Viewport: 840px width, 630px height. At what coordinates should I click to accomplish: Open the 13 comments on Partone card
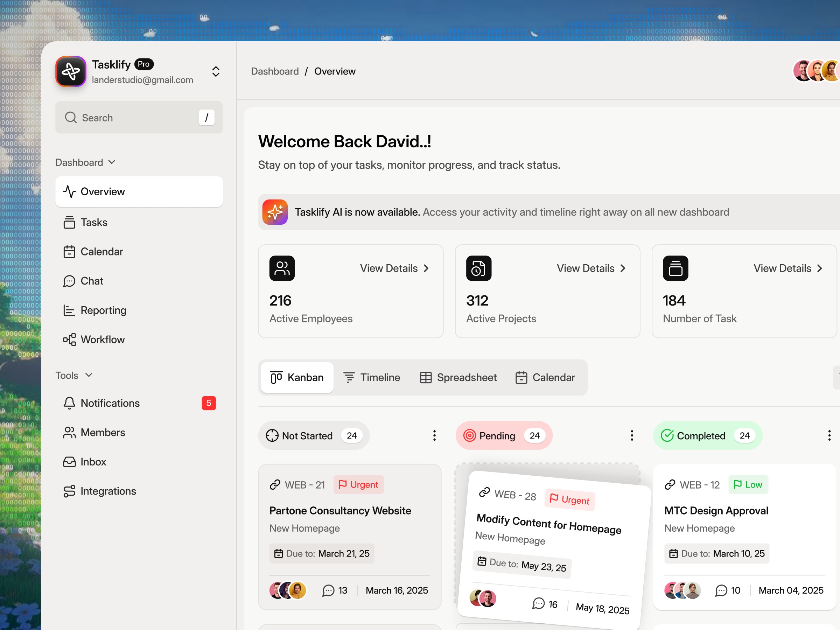[x=335, y=590]
